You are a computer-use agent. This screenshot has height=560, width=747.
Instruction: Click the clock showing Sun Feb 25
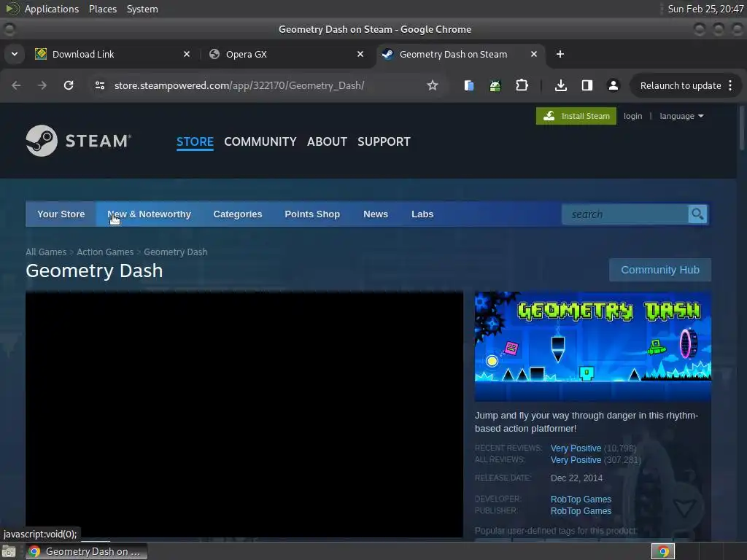pyautogui.click(x=705, y=9)
